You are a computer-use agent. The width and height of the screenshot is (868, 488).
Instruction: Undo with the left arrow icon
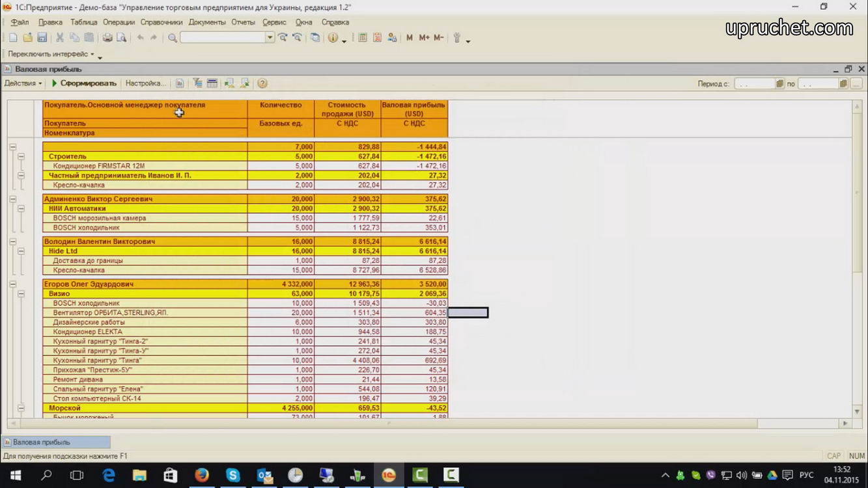[x=140, y=38]
